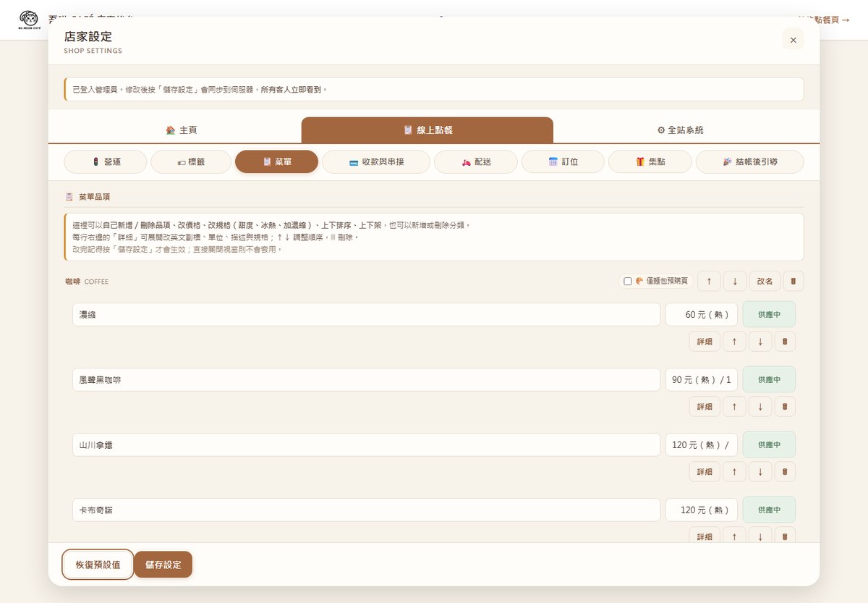The image size is (868, 603).
Task: Toggle 供應中 status for 風聲黑咖啡
Action: [x=769, y=380]
